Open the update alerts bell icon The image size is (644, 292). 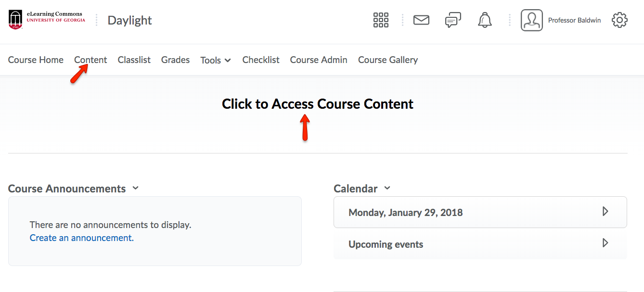click(x=485, y=20)
